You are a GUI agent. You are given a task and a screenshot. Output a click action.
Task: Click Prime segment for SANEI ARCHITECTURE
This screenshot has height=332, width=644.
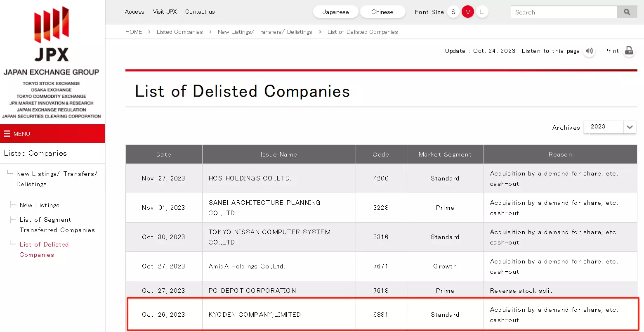tap(445, 208)
